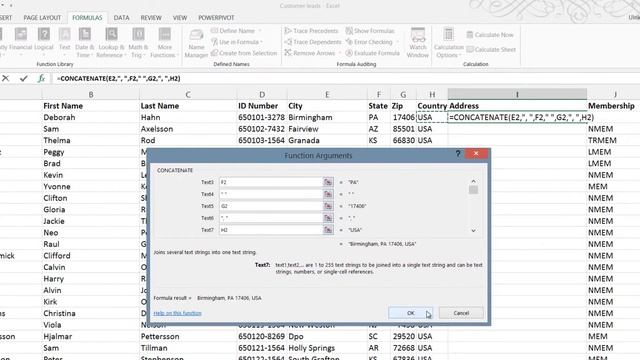Click Evaluate Formula
This screenshot has width=640, height=360.
(372, 53)
